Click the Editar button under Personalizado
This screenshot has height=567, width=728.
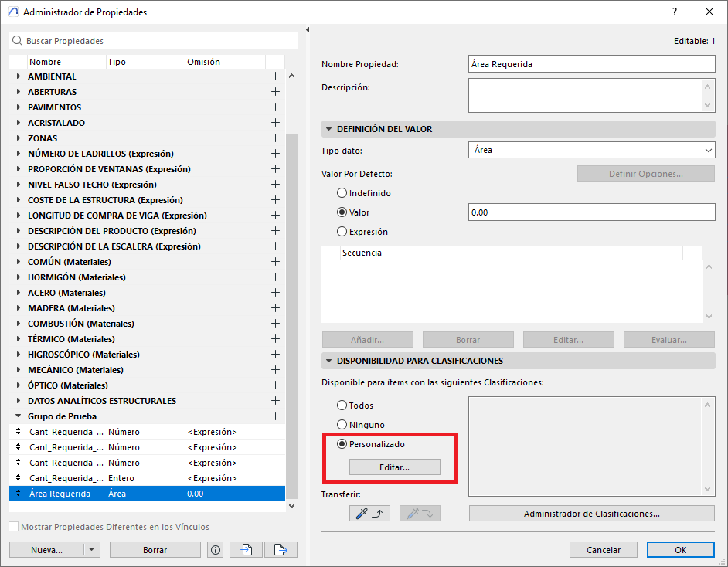[394, 467]
